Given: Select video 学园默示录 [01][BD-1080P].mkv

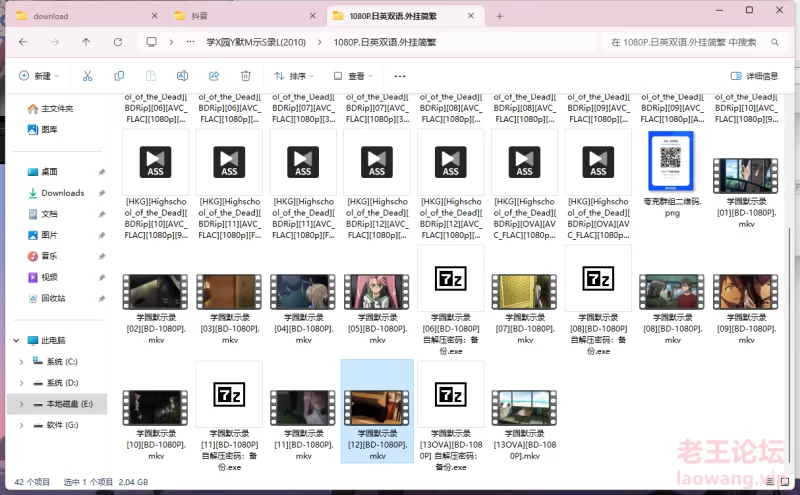Looking at the screenshot, I should [745, 191].
